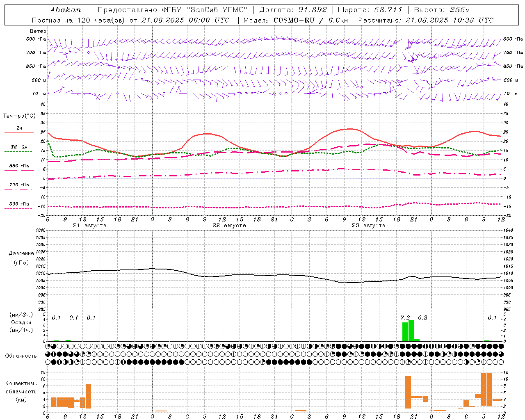This screenshot has width=525, height=420.
Task: Click the '22 августа' date label
Action: 229,226
